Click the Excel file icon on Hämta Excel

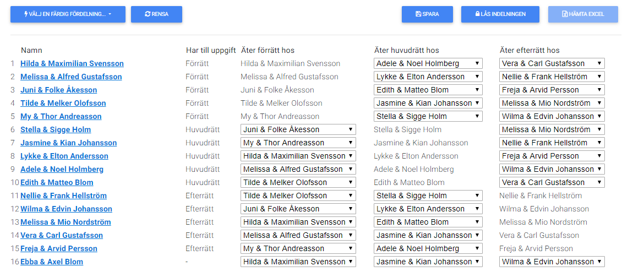point(565,14)
